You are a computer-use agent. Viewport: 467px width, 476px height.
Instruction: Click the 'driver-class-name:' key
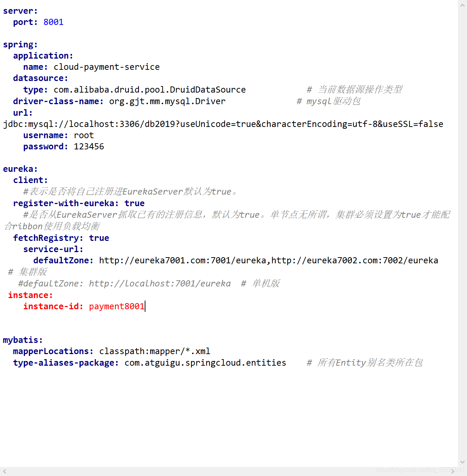[58, 101]
